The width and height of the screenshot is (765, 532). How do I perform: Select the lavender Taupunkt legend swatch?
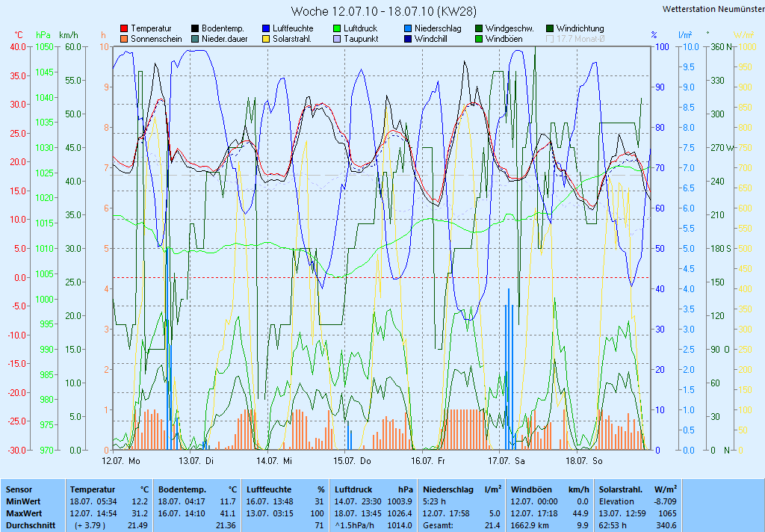click(x=337, y=39)
